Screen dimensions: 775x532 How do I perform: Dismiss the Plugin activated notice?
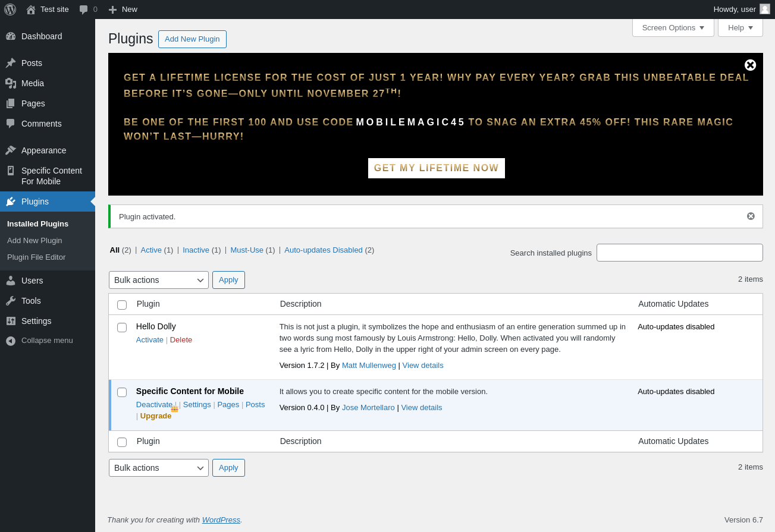(751, 216)
